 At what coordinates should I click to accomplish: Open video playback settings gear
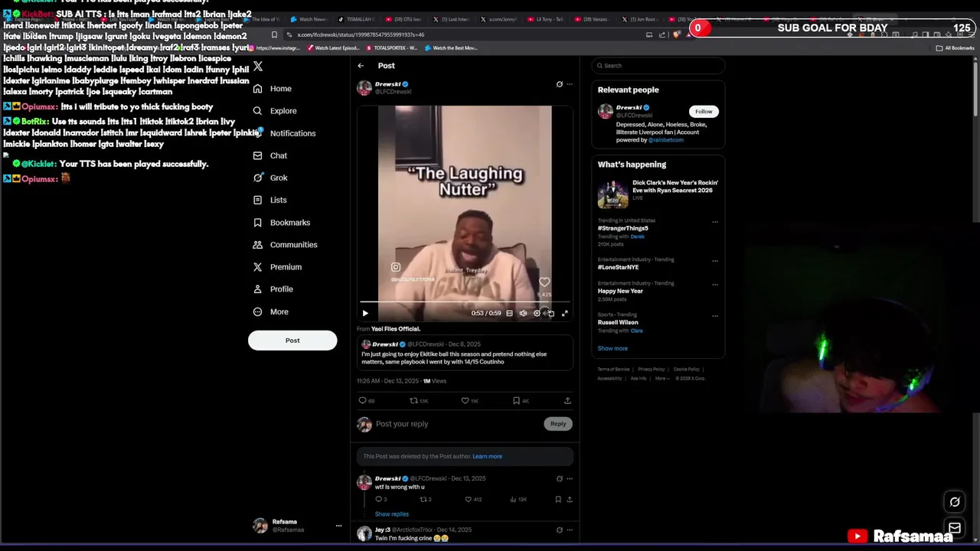(537, 313)
